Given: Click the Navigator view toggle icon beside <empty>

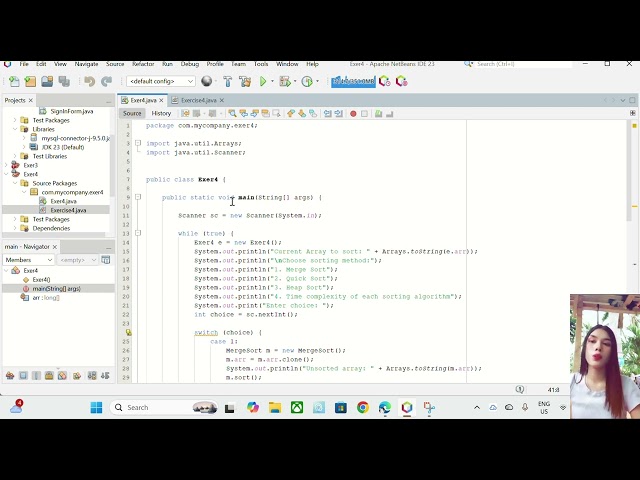Looking at the screenshot, I should point(106,260).
